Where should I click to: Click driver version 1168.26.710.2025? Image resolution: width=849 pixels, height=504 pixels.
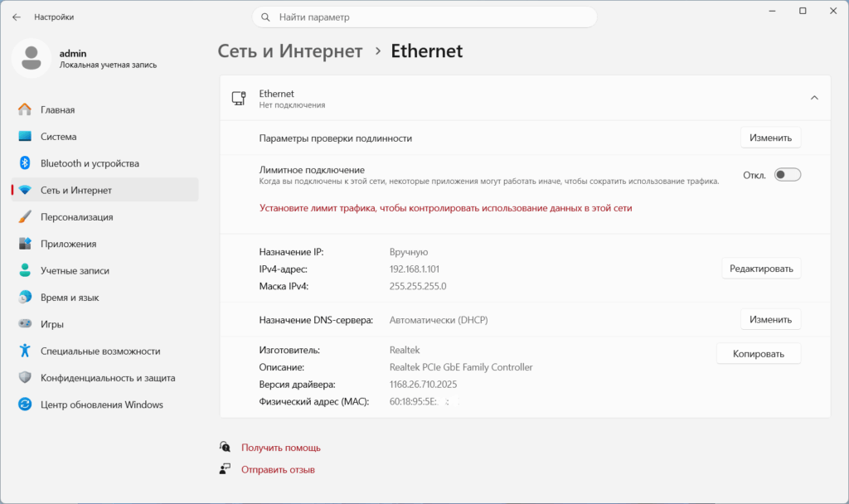pyautogui.click(x=423, y=385)
